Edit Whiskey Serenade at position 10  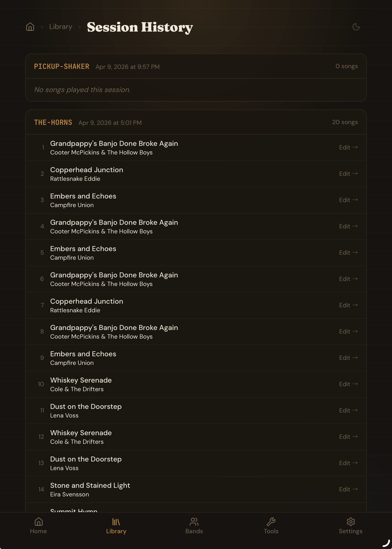(x=348, y=384)
